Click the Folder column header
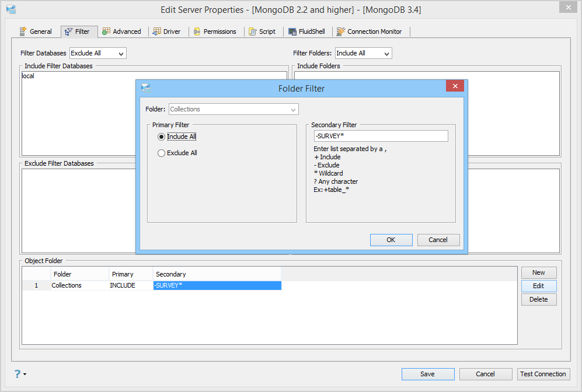582x392 pixels. click(80, 274)
